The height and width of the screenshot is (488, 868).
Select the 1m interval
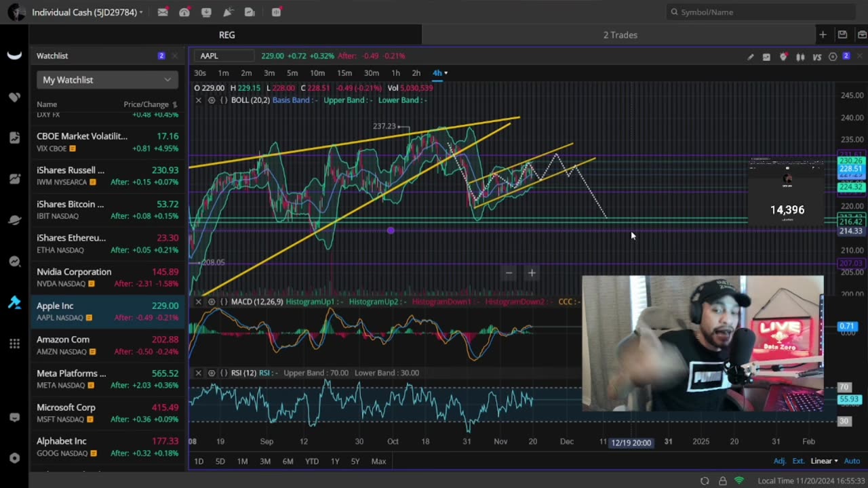click(x=223, y=73)
